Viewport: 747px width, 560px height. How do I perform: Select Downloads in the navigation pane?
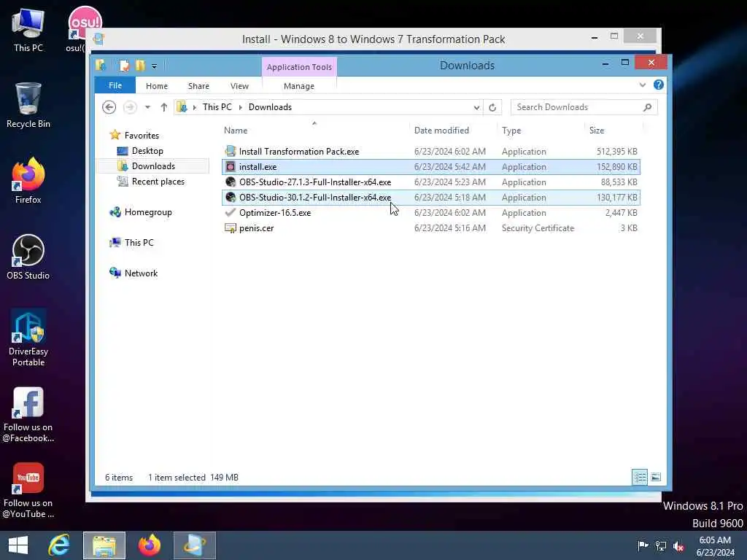pos(153,166)
